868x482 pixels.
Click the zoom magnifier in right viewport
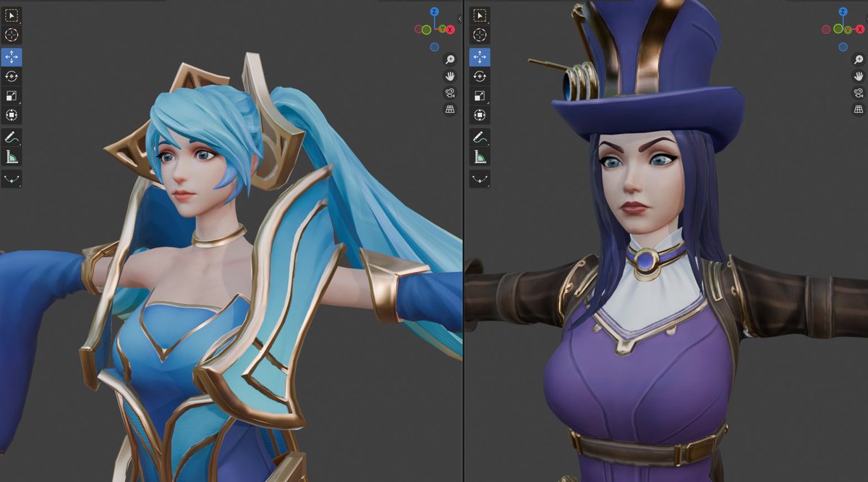859,59
